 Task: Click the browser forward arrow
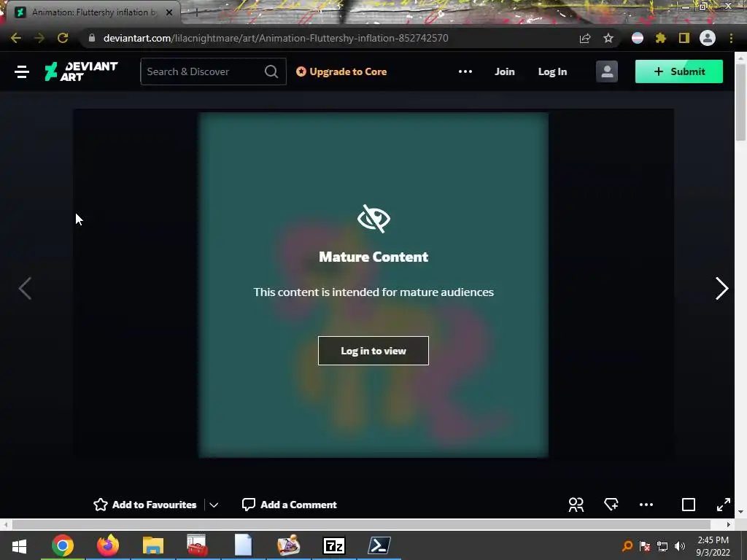(39, 38)
